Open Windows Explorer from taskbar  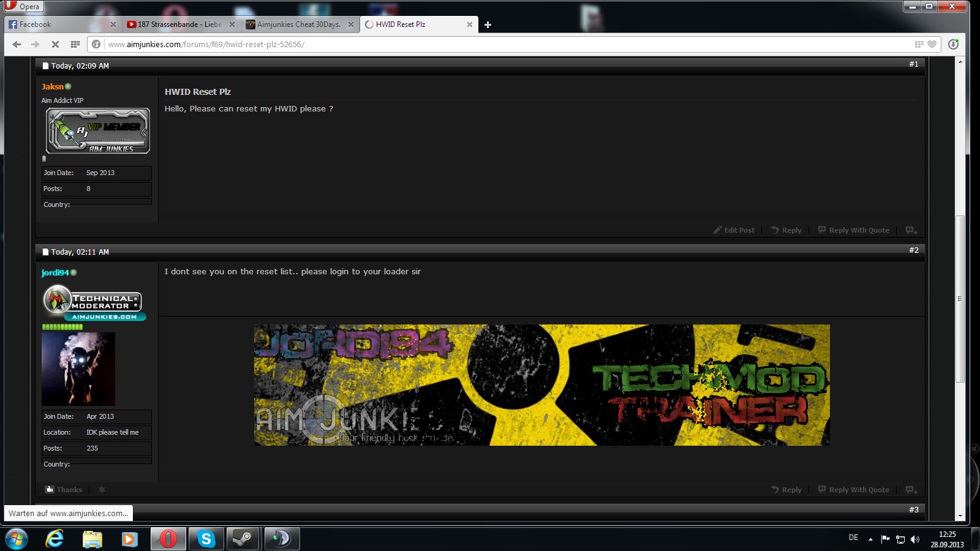(92, 539)
